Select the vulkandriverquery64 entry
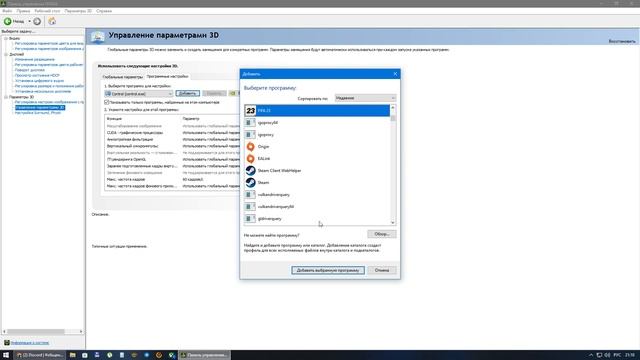 coord(317,207)
